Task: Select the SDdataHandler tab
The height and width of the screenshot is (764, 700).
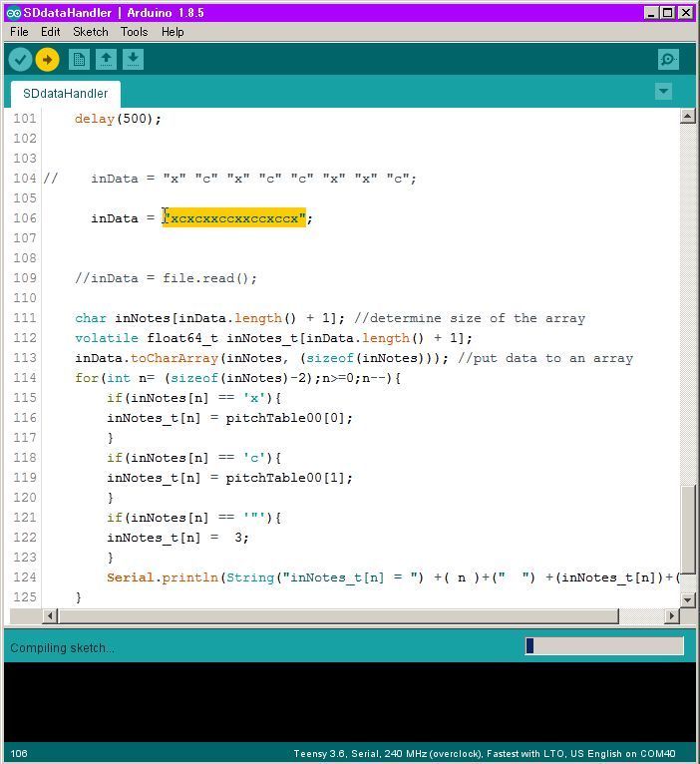Action: point(65,94)
